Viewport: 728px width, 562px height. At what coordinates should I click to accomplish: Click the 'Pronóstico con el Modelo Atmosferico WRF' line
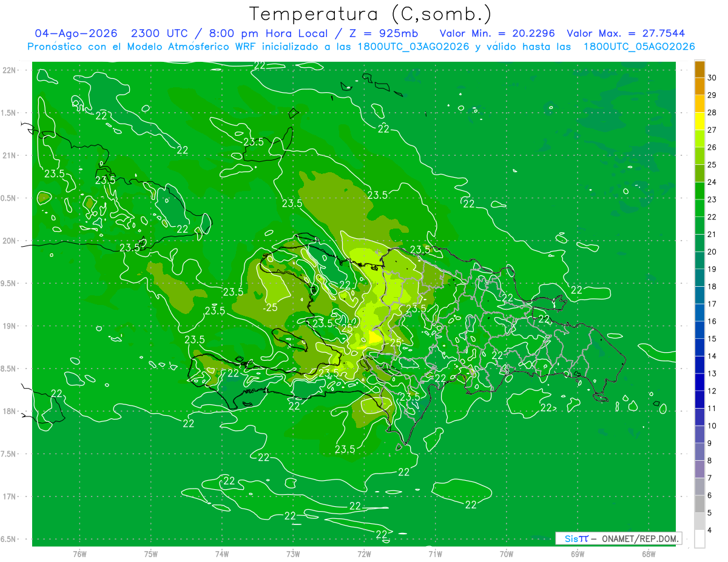click(361, 47)
